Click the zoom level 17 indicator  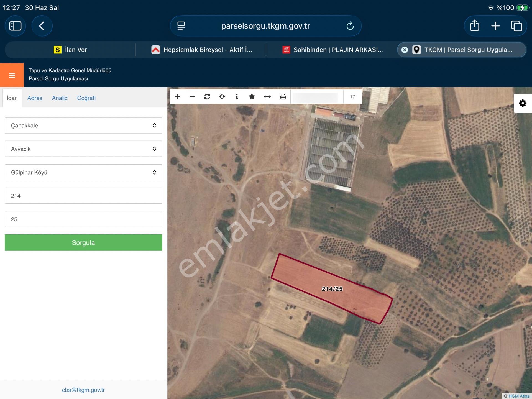352,97
